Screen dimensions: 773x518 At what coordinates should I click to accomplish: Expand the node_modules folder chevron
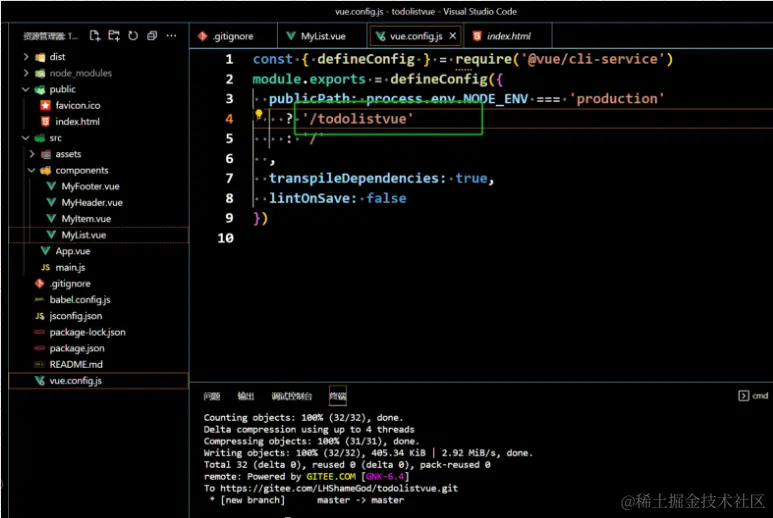pos(26,73)
